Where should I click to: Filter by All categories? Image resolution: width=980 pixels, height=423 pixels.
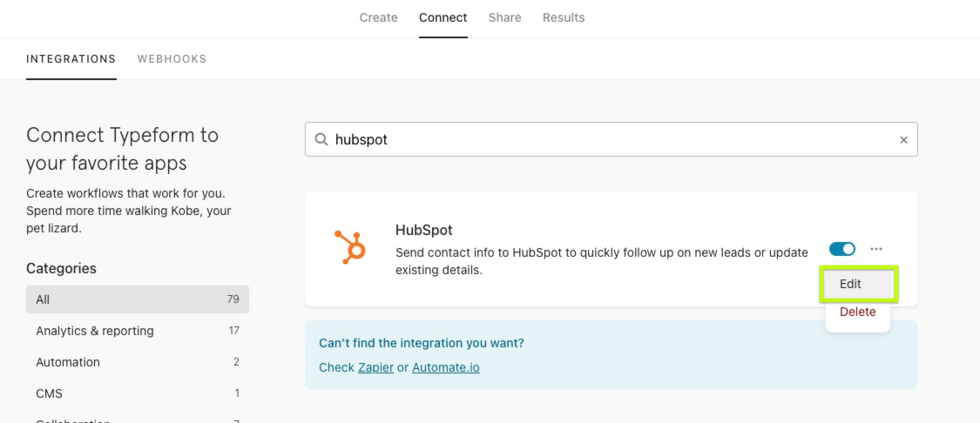(x=138, y=299)
